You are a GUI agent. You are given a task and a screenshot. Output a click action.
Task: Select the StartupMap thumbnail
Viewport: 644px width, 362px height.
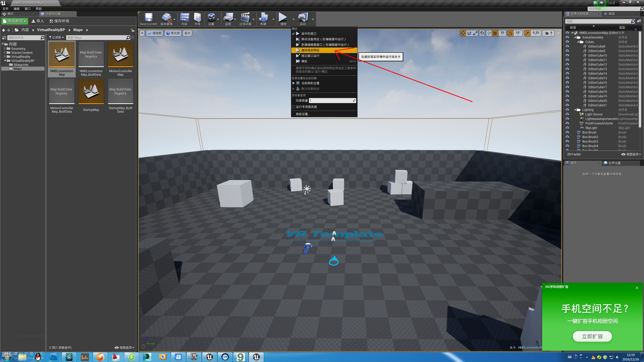point(91,92)
